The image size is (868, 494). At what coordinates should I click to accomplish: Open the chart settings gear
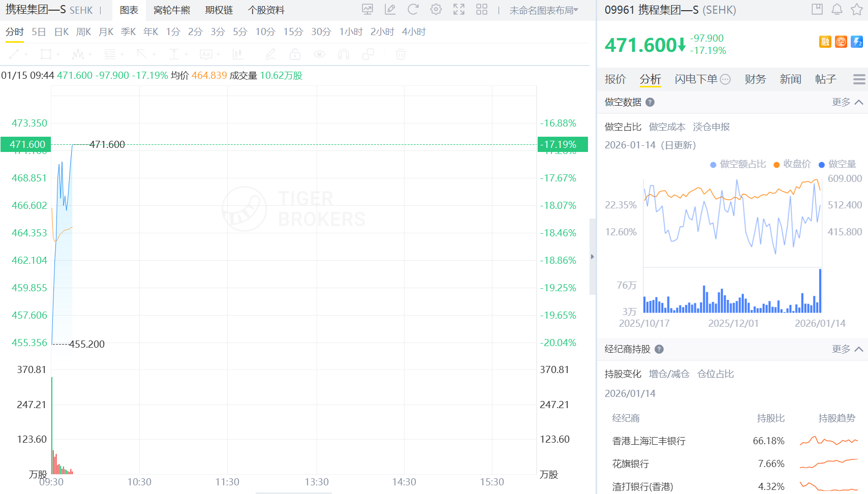click(436, 10)
